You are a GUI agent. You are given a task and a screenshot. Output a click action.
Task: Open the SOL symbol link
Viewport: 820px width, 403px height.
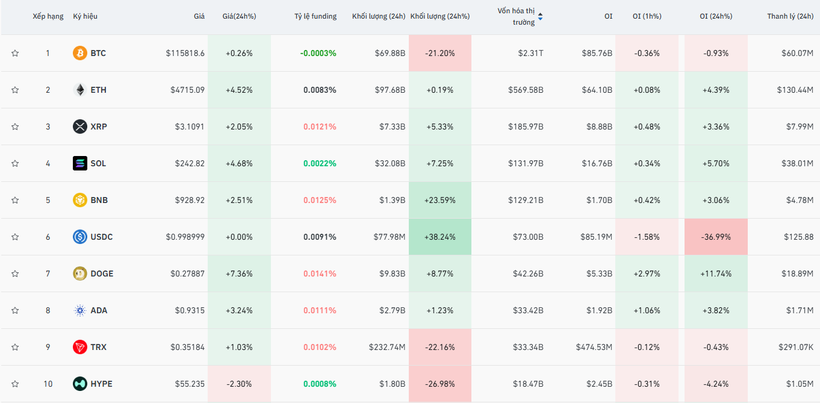tap(98, 163)
